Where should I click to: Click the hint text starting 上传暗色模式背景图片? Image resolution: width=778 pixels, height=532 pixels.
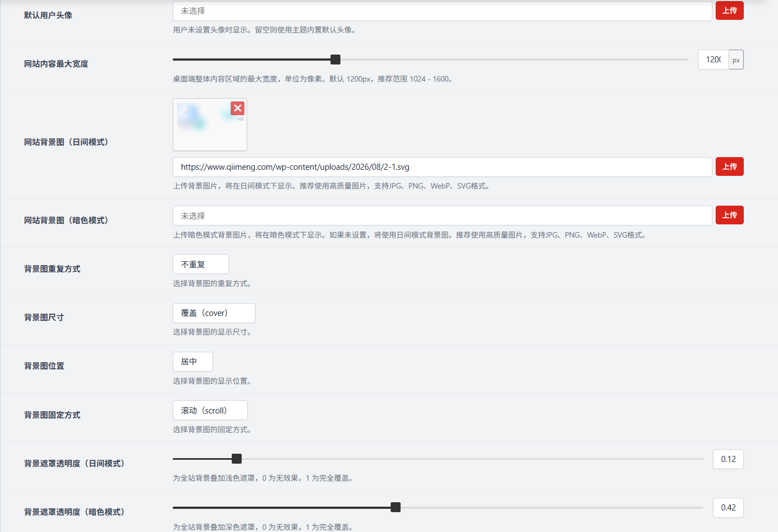[409, 235]
